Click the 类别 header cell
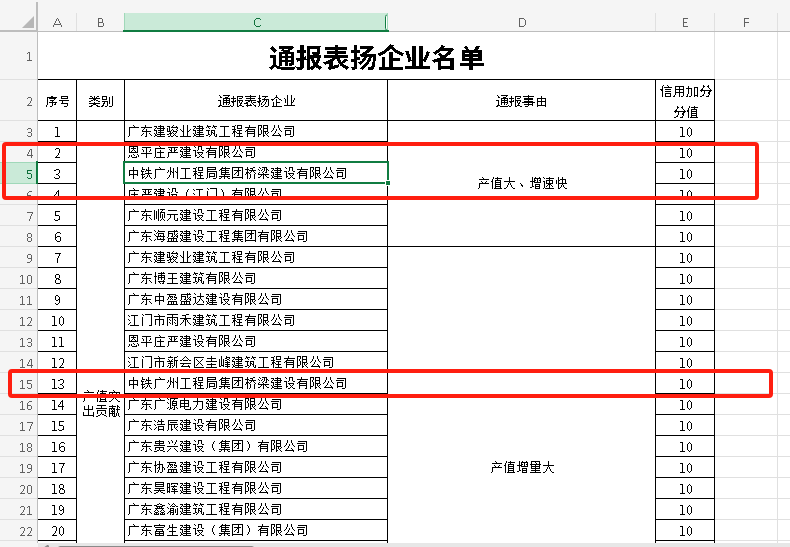This screenshot has height=547, width=790. (100, 101)
